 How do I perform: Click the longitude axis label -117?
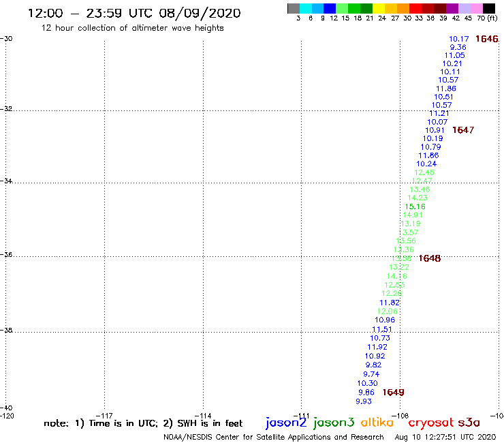pyautogui.click(x=104, y=416)
